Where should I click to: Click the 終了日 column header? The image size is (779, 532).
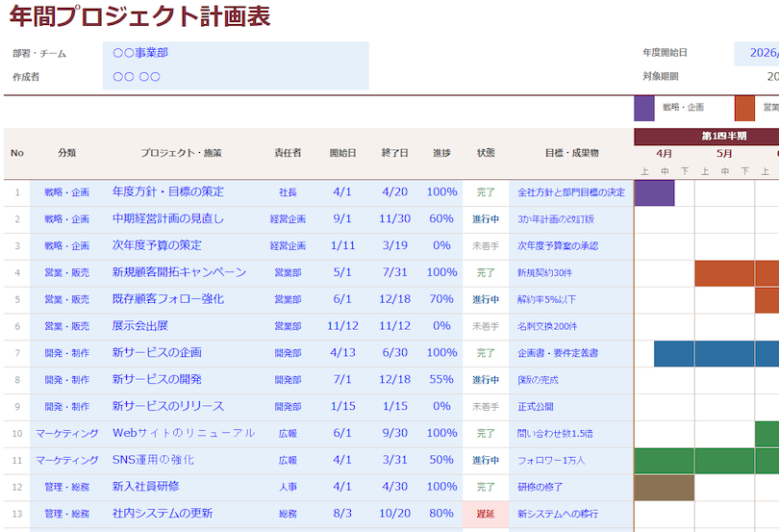point(394,153)
